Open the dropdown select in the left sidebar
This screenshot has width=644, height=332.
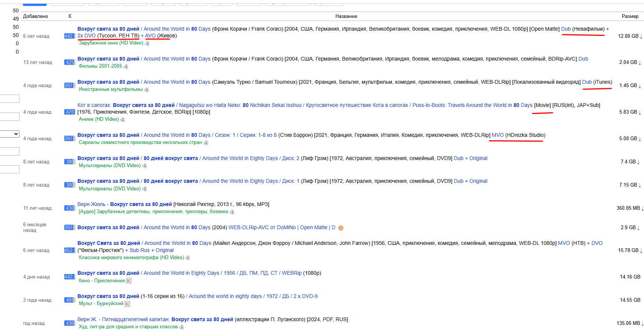pyautogui.click(x=9, y=134)
